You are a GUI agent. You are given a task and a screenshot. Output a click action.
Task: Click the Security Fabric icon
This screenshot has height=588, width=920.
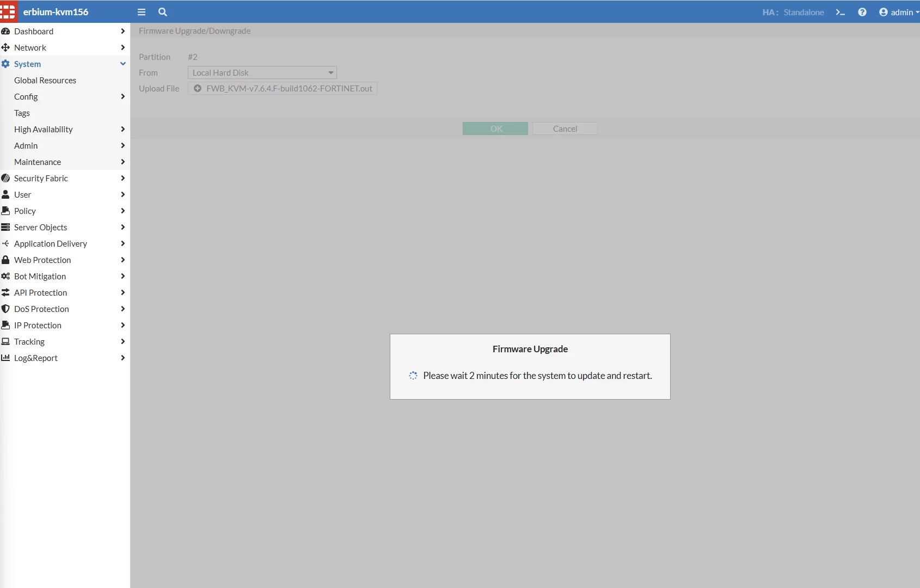coord(5,178)
